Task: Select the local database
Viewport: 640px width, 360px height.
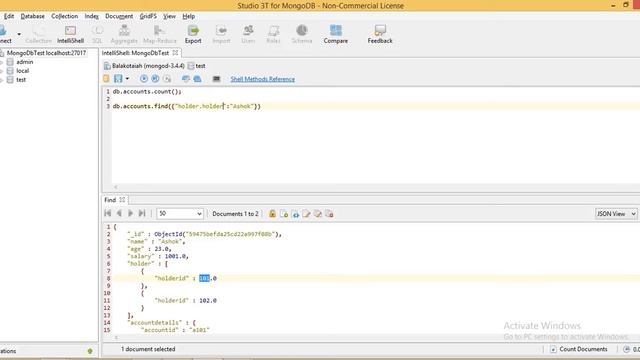Action: 22,71
